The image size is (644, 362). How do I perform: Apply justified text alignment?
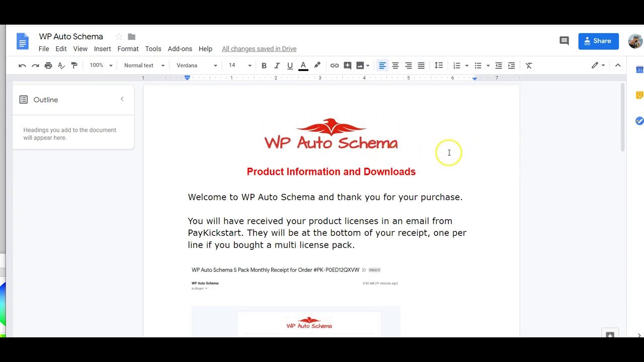click(421, 65)
